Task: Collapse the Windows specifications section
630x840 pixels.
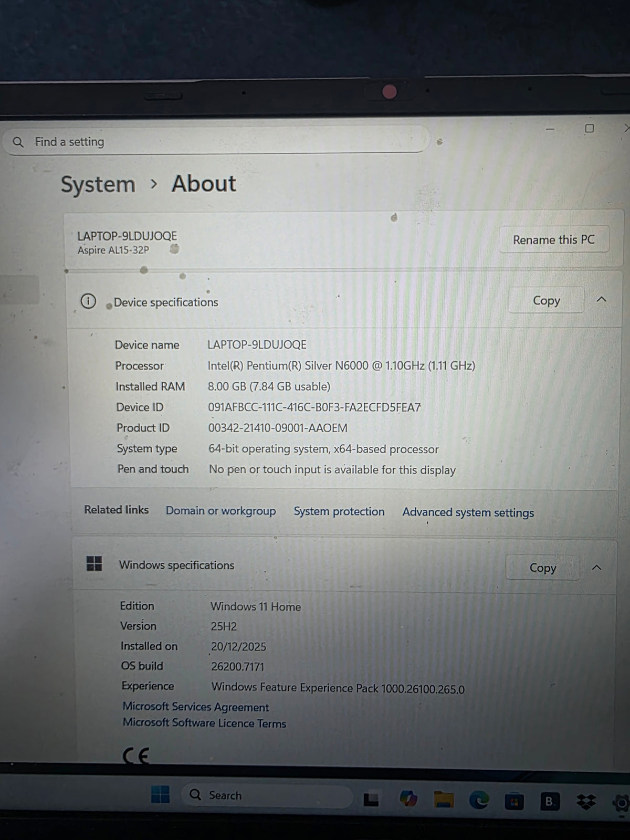Action: coord(596,568)
